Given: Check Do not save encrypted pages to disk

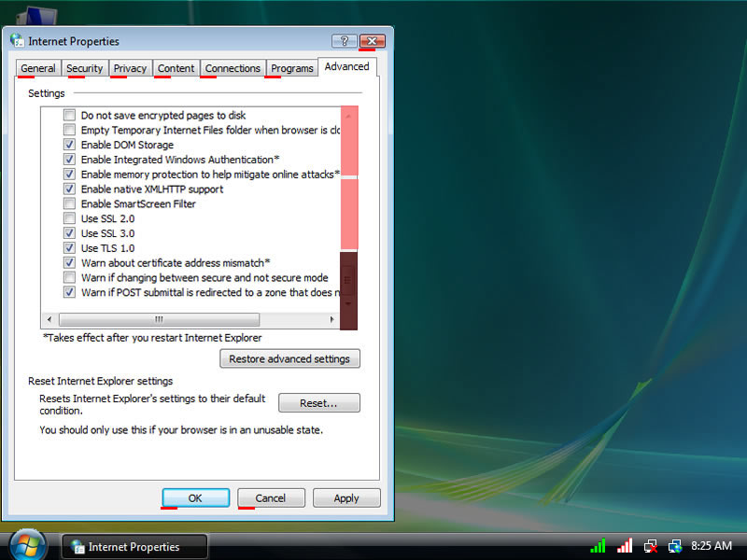Looking at the screenshot, I should tap(69, 116).
